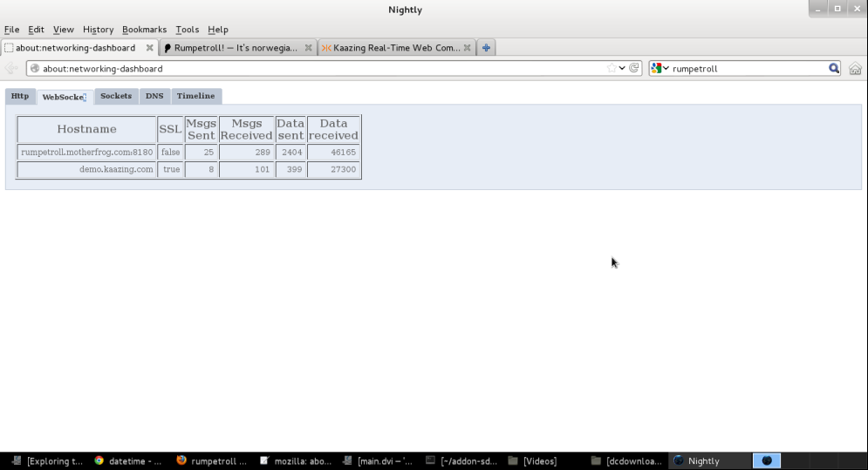Switch to the Rumpetroll browser tab

coord(238,48)
